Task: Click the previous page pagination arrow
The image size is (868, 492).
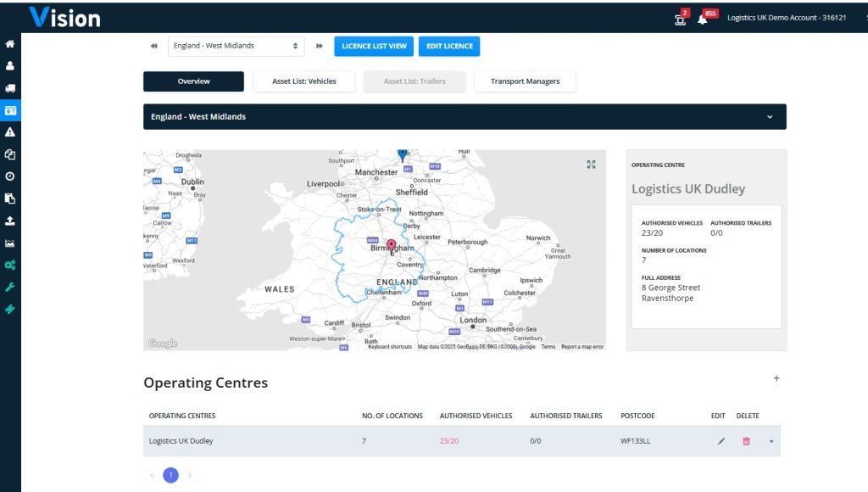Action: click(153, 475)
